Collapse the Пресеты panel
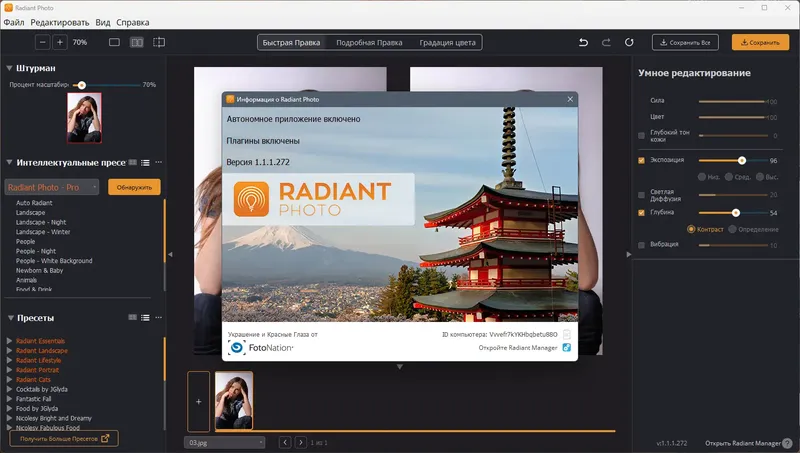Viewport: 800px width, 453px height. click(10, 317)
